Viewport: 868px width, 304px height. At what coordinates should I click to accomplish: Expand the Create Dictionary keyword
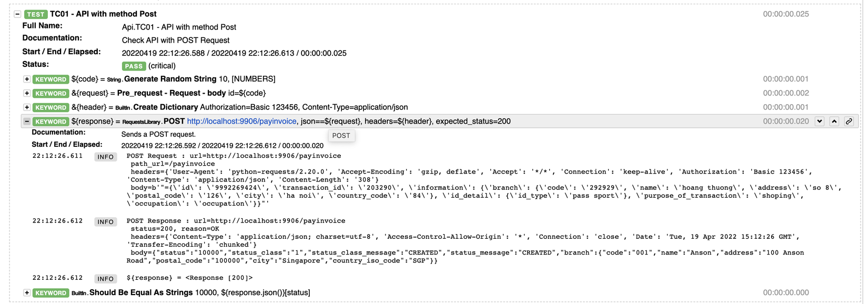[27, 107]
